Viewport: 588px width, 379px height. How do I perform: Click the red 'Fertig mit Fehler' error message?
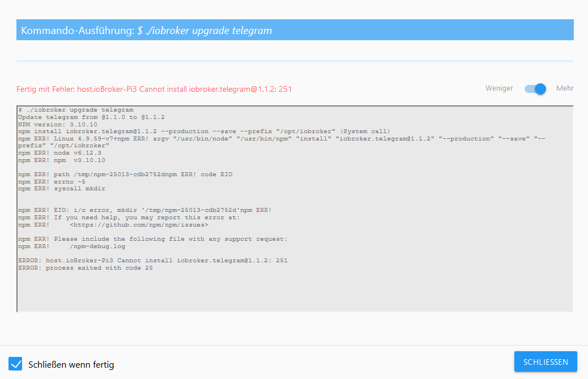coord(154,89)
